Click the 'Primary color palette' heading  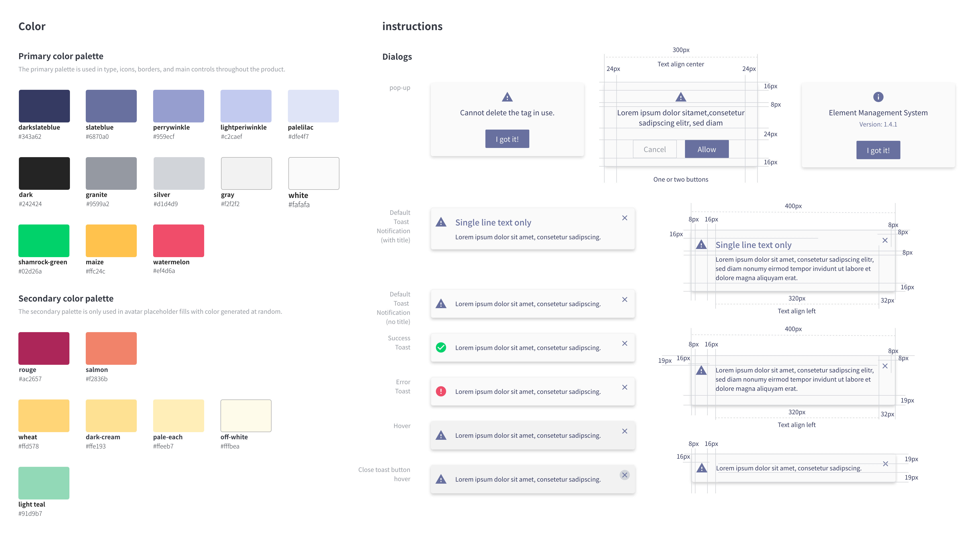(x=61, y=56)
